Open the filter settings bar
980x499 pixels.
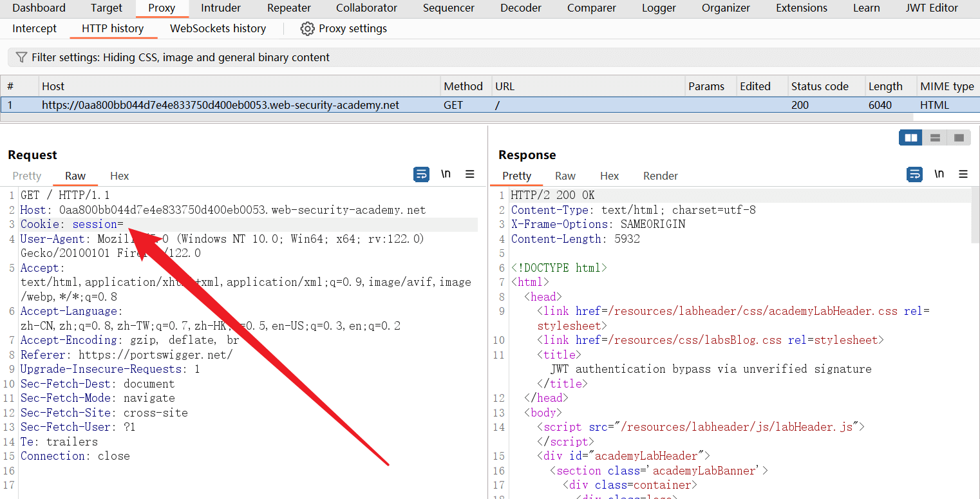(x=180, y=57)
